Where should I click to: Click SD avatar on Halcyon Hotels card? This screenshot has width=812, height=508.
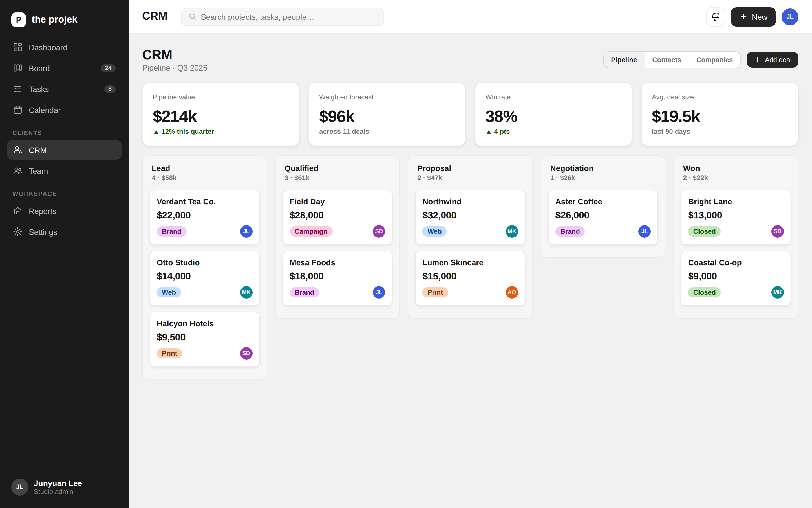click(x=246, y=353)
